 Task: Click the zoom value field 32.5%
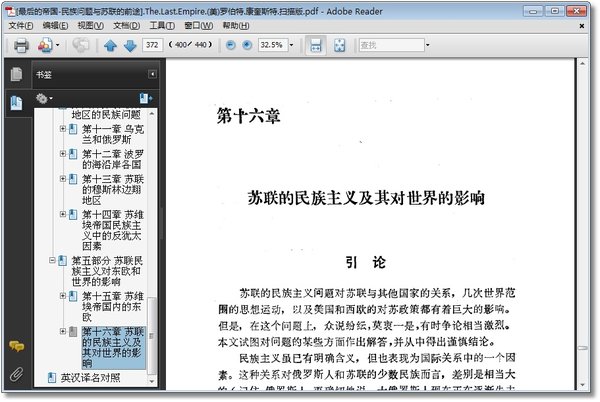273,45
